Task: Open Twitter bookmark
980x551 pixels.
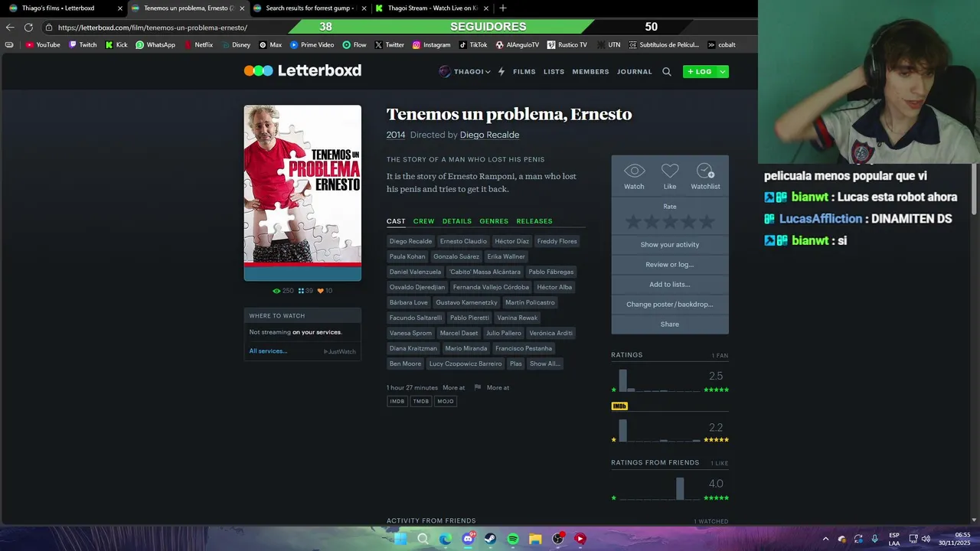Action: click(389, 44)
